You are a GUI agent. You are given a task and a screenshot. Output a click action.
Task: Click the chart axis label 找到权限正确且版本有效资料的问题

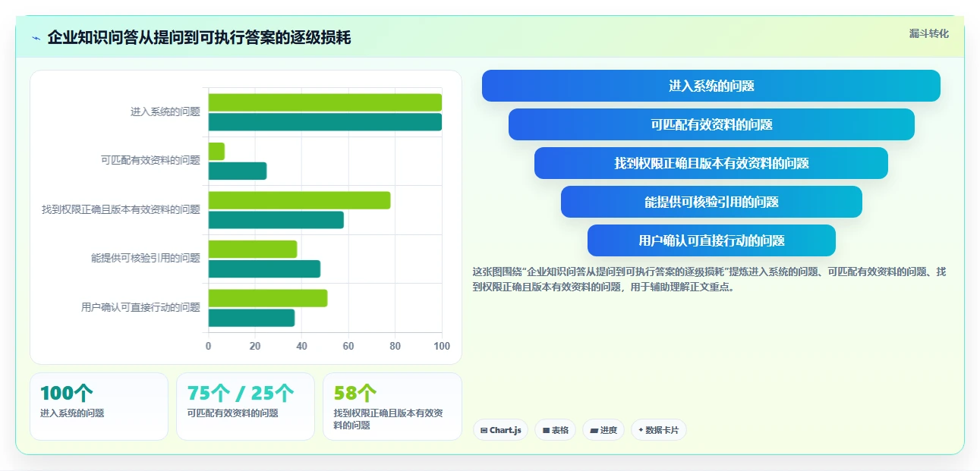coord(121,209)
